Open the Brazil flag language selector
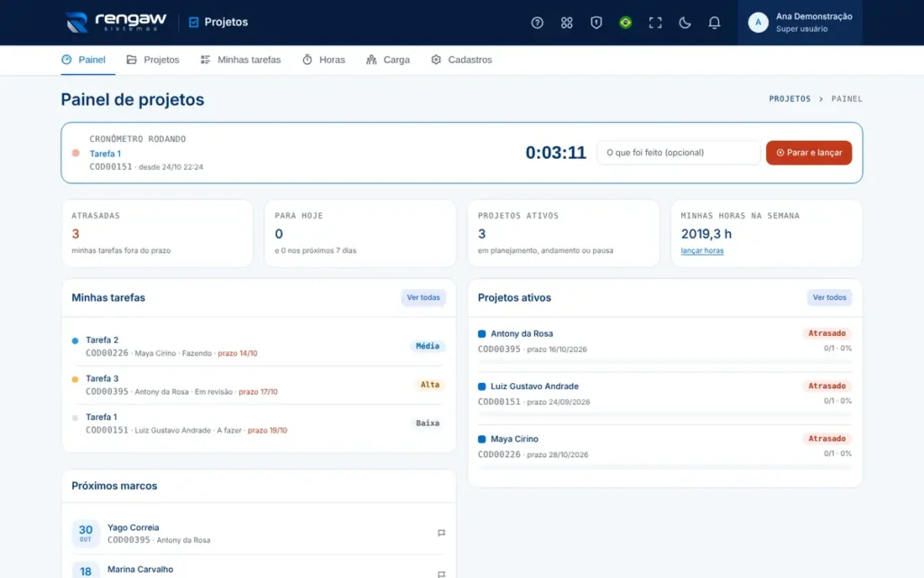The width and height of the screenshot is (924, 578). coord(625,23)
